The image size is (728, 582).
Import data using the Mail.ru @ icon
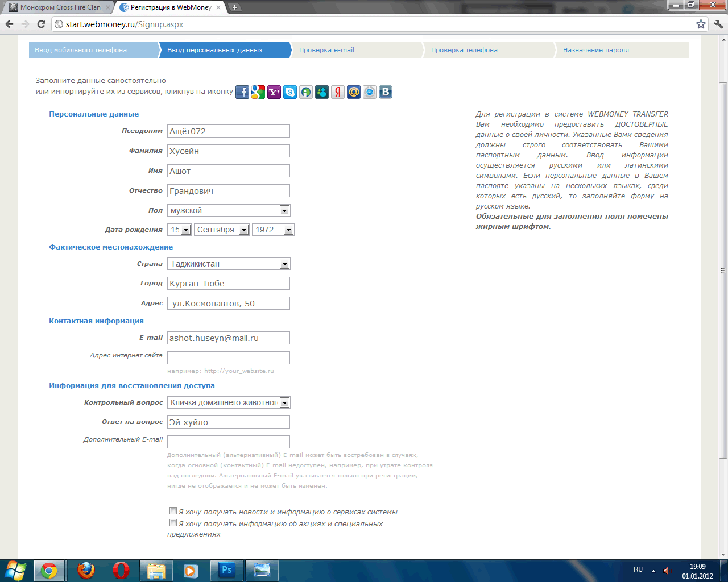354,92
